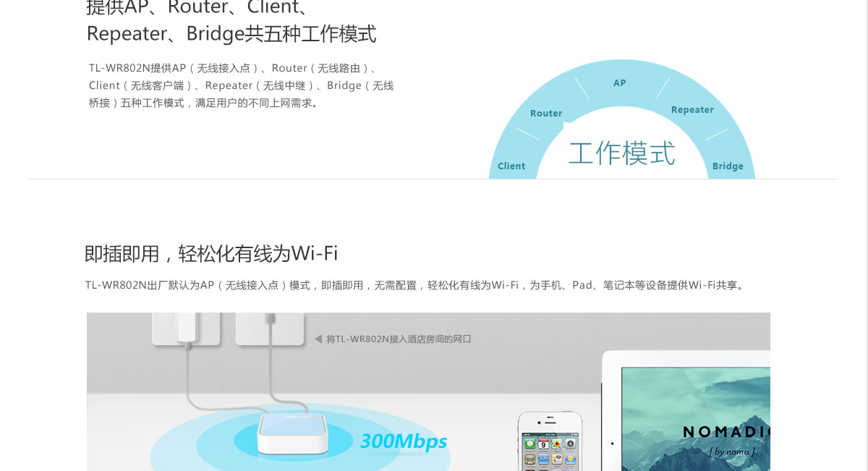Click the 300Mbps speed label

point(404,441)
